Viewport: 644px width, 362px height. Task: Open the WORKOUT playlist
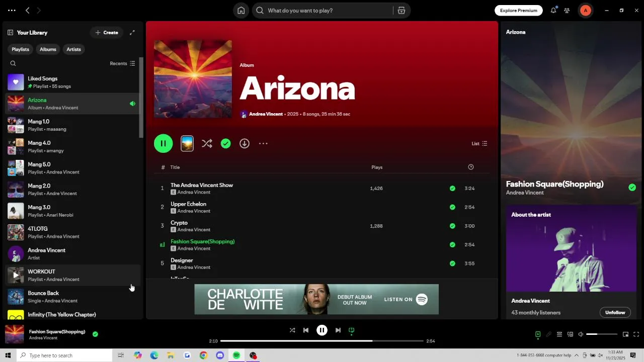72,275
